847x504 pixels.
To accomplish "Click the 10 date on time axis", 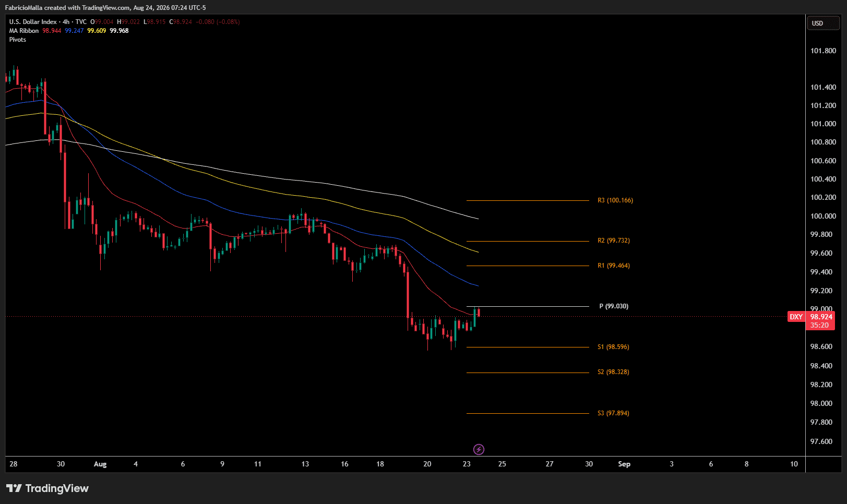I will pyautogui.click(x=794, y=464).
